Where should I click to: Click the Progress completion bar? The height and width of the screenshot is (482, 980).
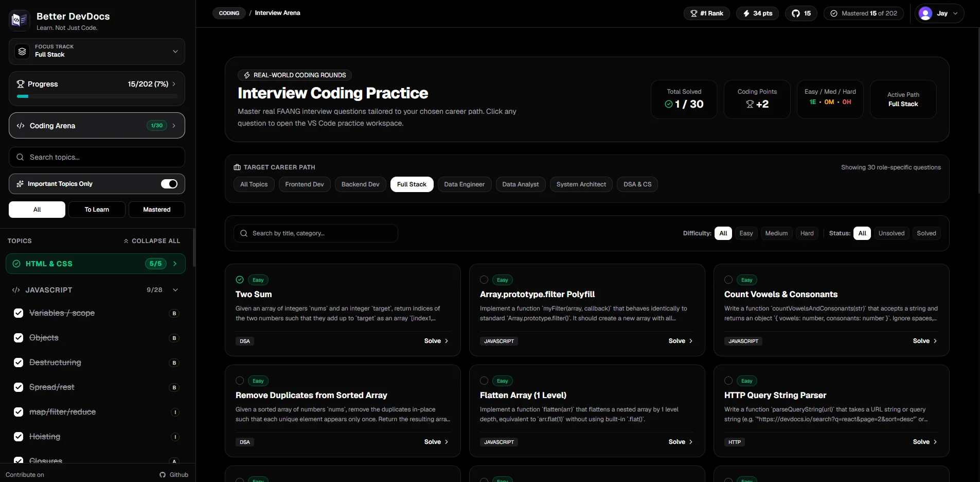97,96
